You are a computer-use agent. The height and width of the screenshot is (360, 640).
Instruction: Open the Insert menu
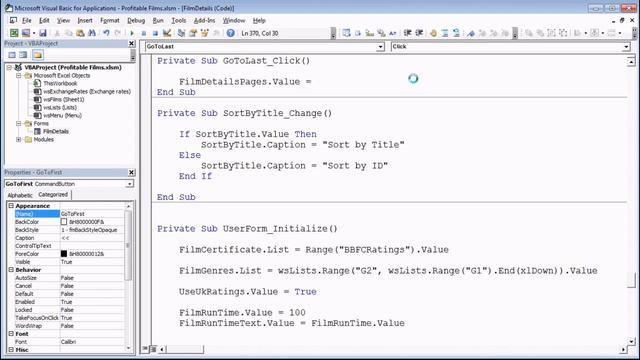(x=84, y=20)
